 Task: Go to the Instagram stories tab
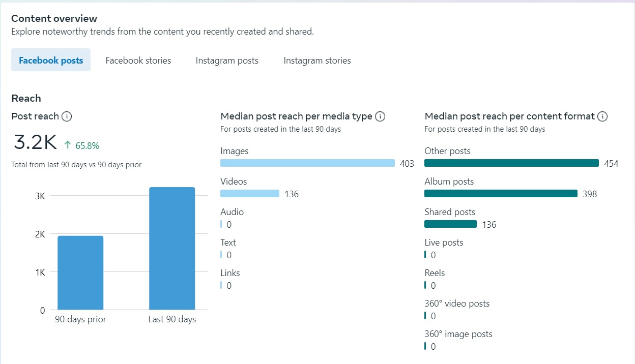pyautogui.click(x=317, y=60)
